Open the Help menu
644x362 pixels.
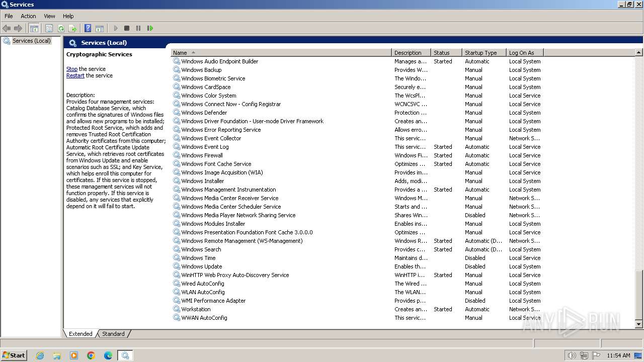click(68, 16)
